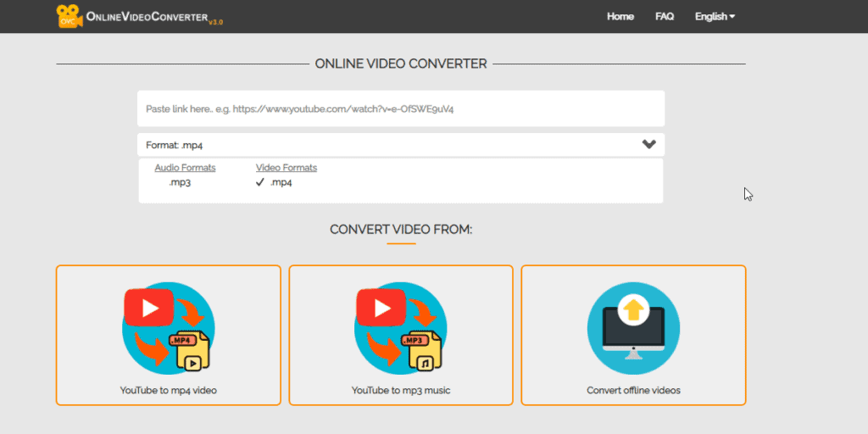Image resolution: width=868 pixels, height=434 pixels.
Task: Open the English language dropdown
Action: [715, 17]
